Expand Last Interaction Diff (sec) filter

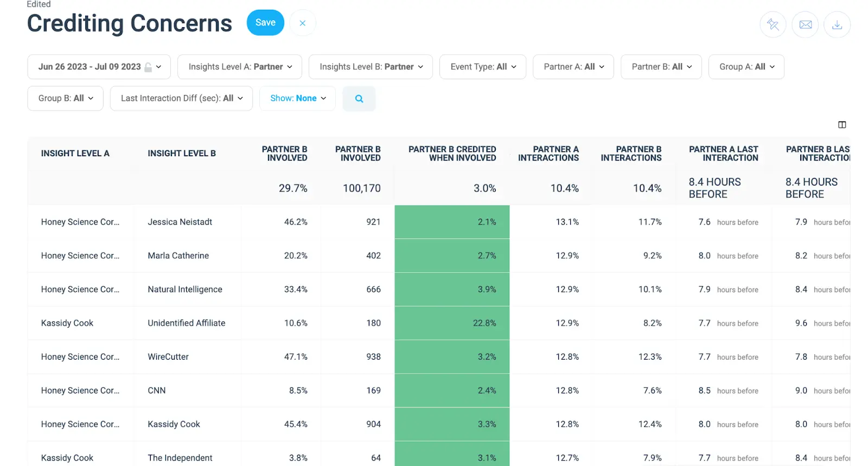(x=181, y=98)
